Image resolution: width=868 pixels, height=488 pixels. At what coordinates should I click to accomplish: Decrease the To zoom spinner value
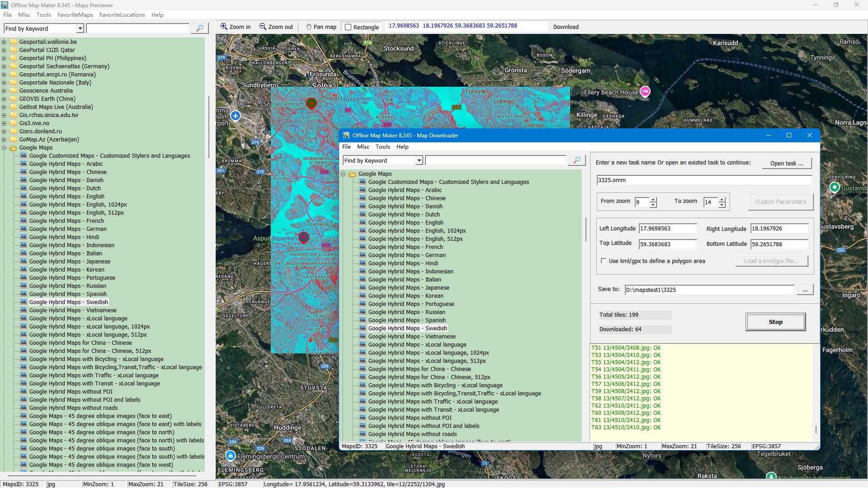[722, 205]
